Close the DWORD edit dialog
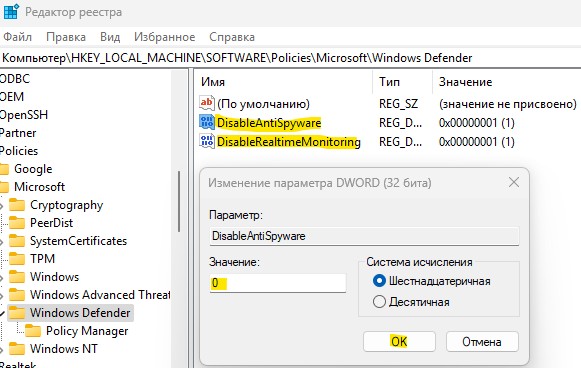This screenshot has height=368, width=581. [x=514, y=182]
